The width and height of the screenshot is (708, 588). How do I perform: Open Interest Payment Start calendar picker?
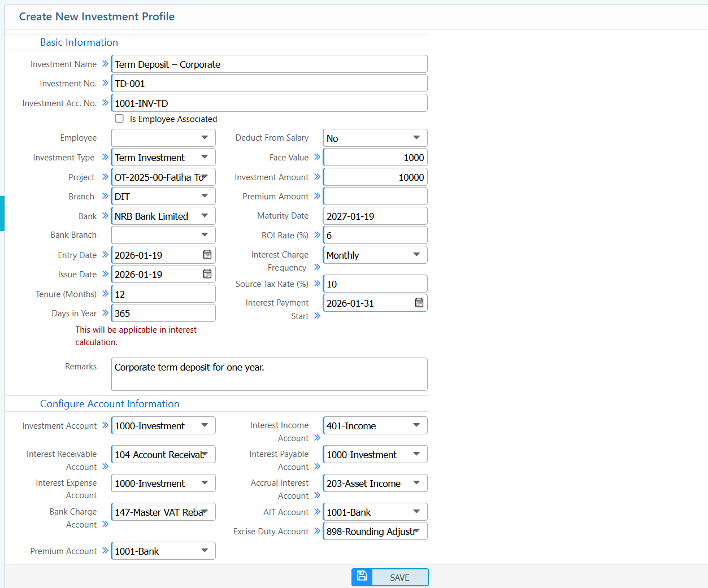tap(419, 303)
